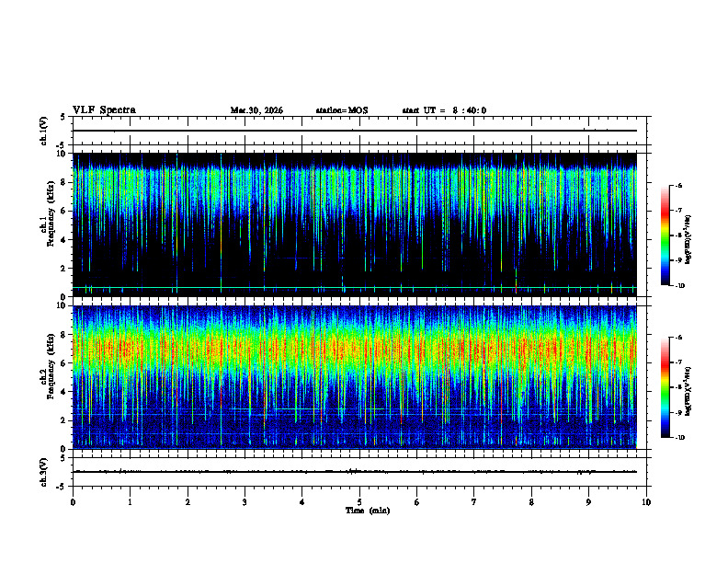Click time axis tick label 7
Screen dimensions: 728x563
pyautogui.click(x=474, y=502)
